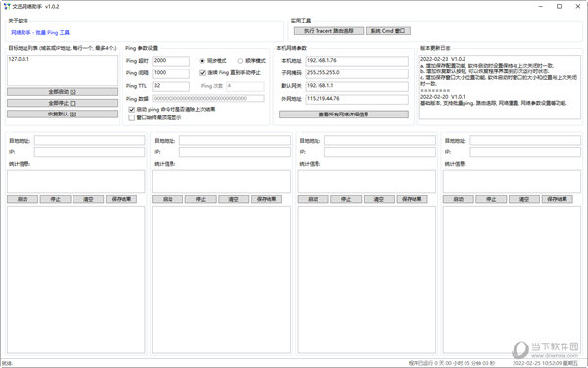Run the Tracert route tracing button
Image resolution: width=588 pixels, height=368 pixels.
tap(328, 31)
